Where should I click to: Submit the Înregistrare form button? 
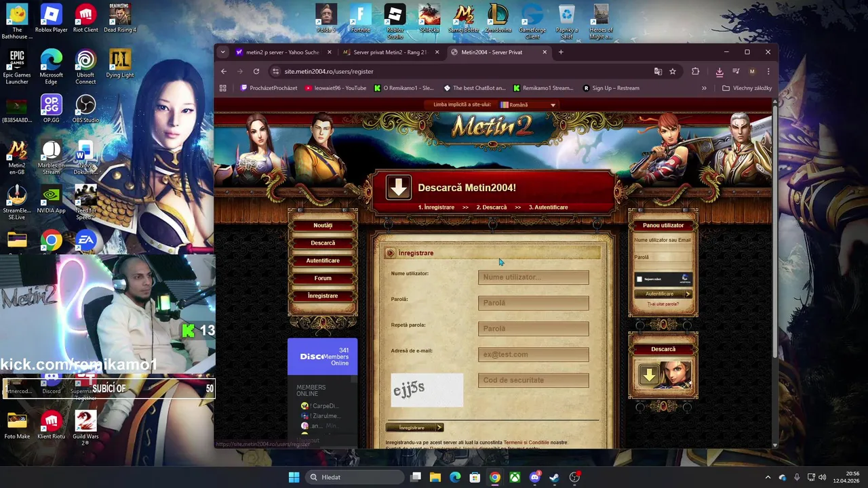point(414,428)
